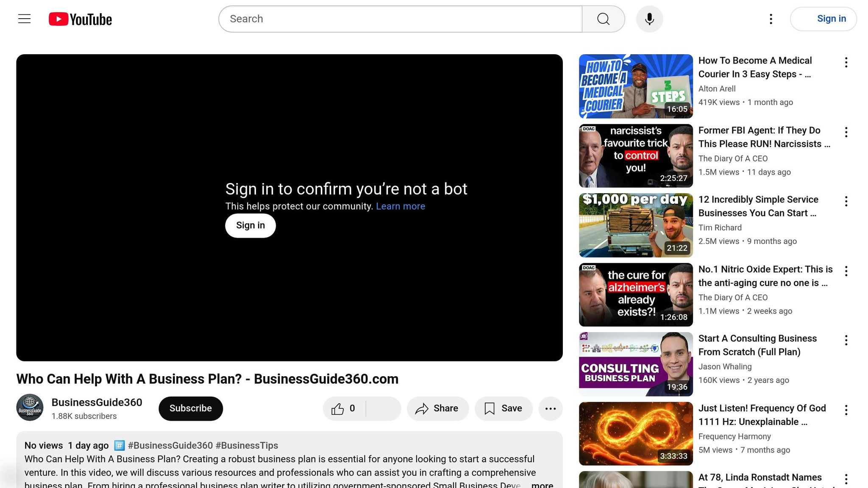Open the Medical Courier video thumbnail

point(636,86)
